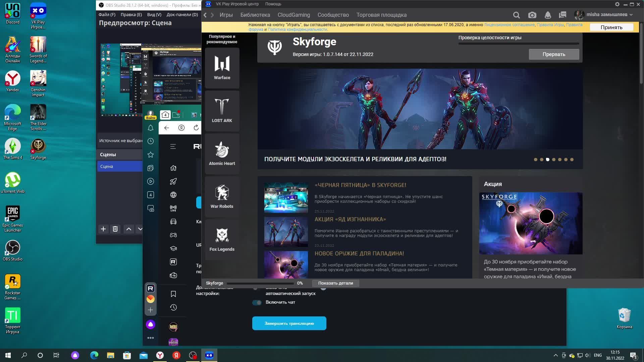The image size is (644, 362).
Task: Select the Warface game tile
Action: (x=222, y=68)
